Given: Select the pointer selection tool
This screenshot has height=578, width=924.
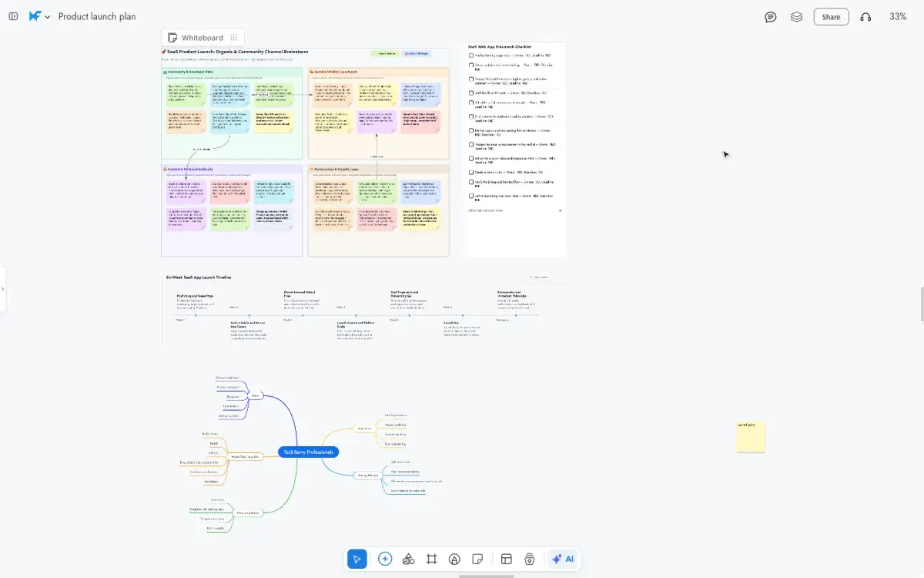Looking at the screenshot, I should 357,560.
